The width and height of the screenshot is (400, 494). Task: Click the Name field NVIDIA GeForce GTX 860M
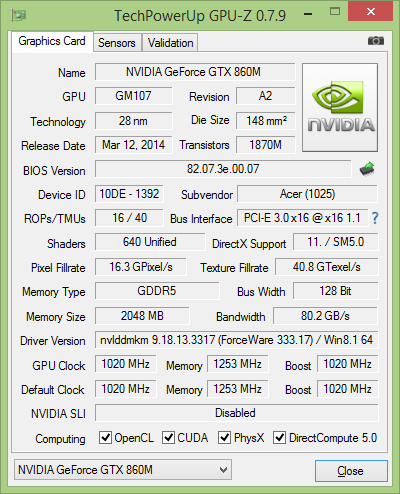[x=195, y=72]
